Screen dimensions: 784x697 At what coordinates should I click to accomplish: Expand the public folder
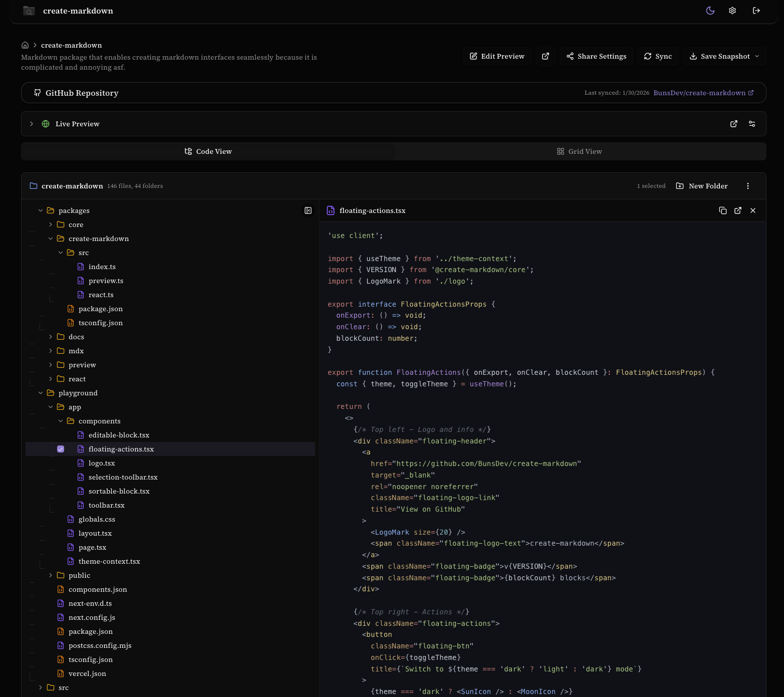coord(51,575)
